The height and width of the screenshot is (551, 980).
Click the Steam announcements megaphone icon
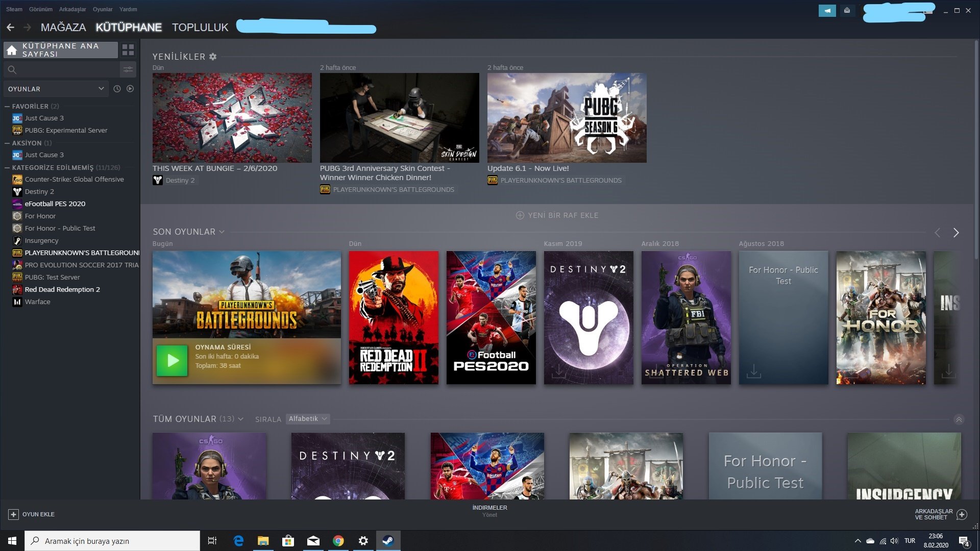tap(827, 10)
